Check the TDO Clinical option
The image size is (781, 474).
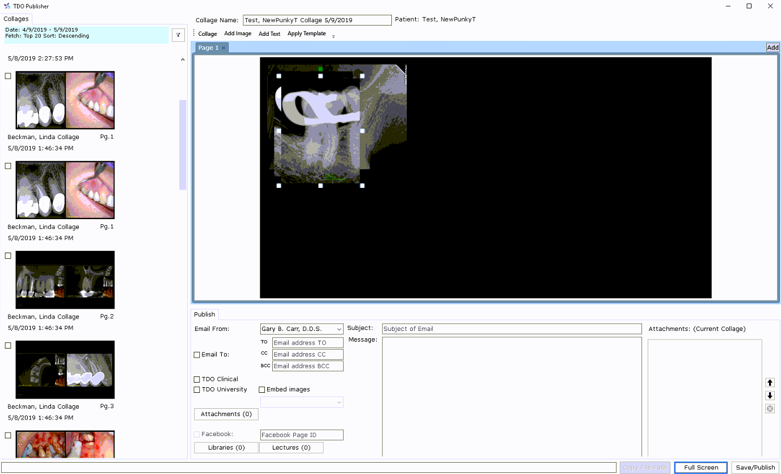[x=197, y=380]
